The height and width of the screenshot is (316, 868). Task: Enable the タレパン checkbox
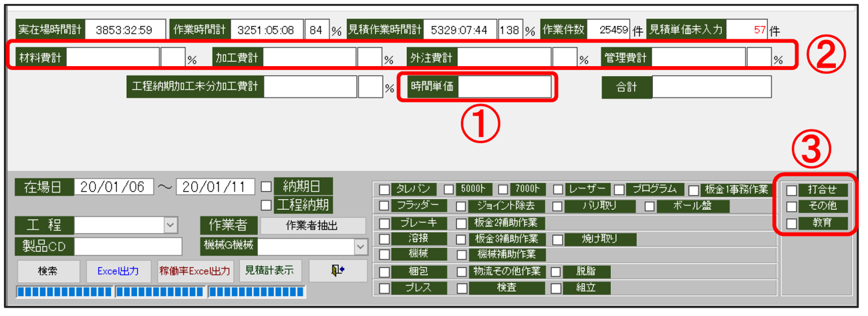(x=384, y=189)
